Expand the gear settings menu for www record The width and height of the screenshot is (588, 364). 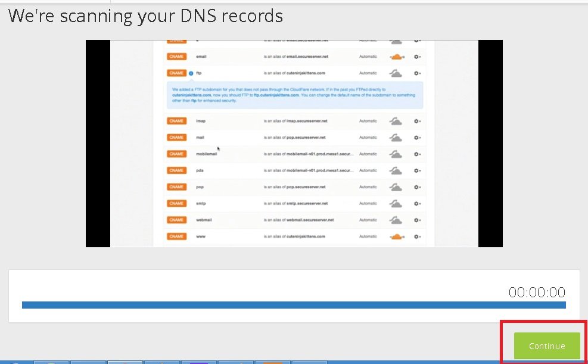pos(418,237)
